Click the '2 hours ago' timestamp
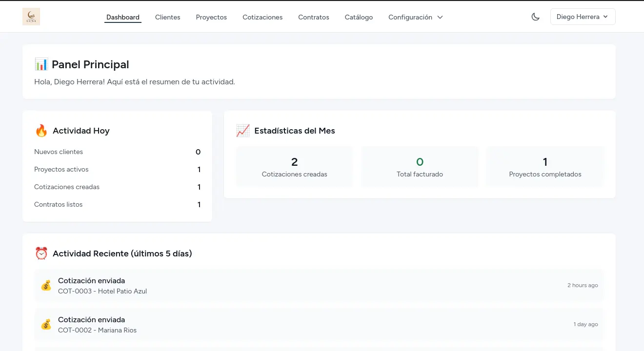 pyautogui.click(x=583, y=285)
